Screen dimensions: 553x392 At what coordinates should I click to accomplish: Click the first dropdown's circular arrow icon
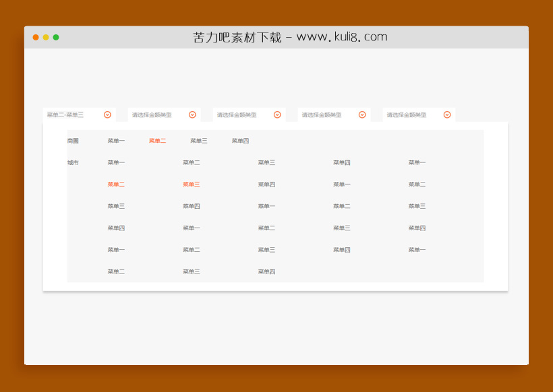[107, 115]
